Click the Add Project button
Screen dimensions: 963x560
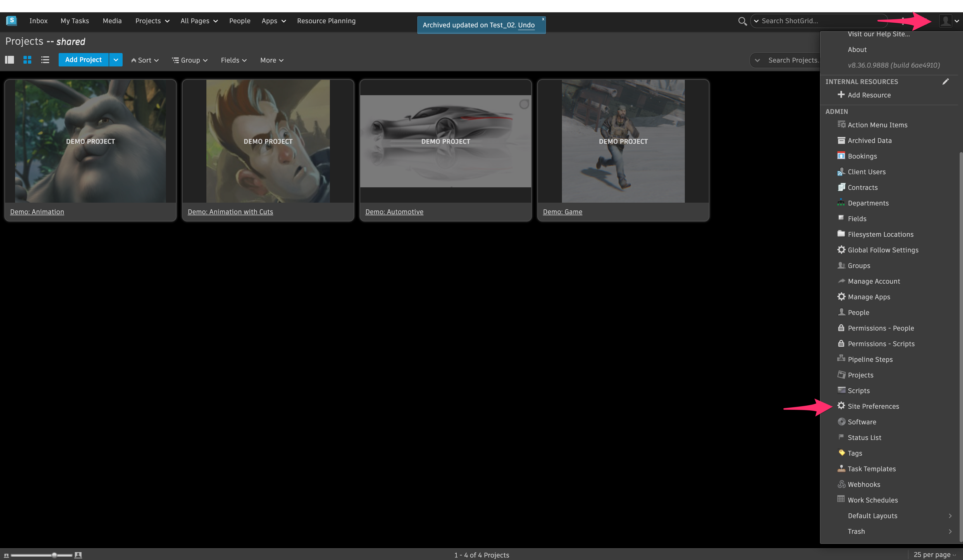(83, 60)
